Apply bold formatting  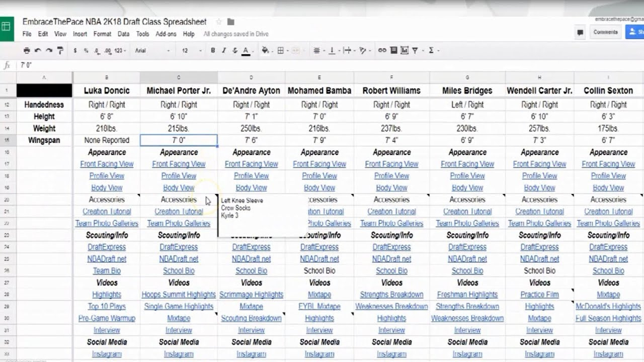(x=213, y=50)
